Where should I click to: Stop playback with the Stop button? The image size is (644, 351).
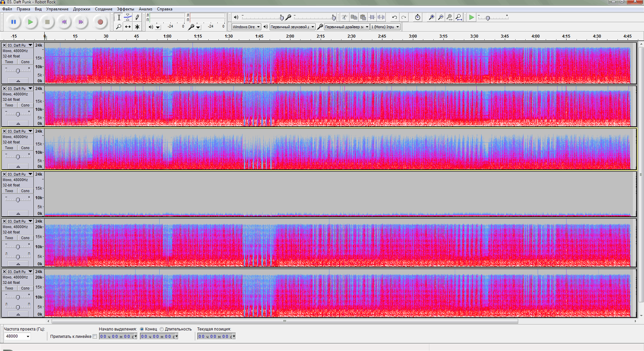[47, 22]
